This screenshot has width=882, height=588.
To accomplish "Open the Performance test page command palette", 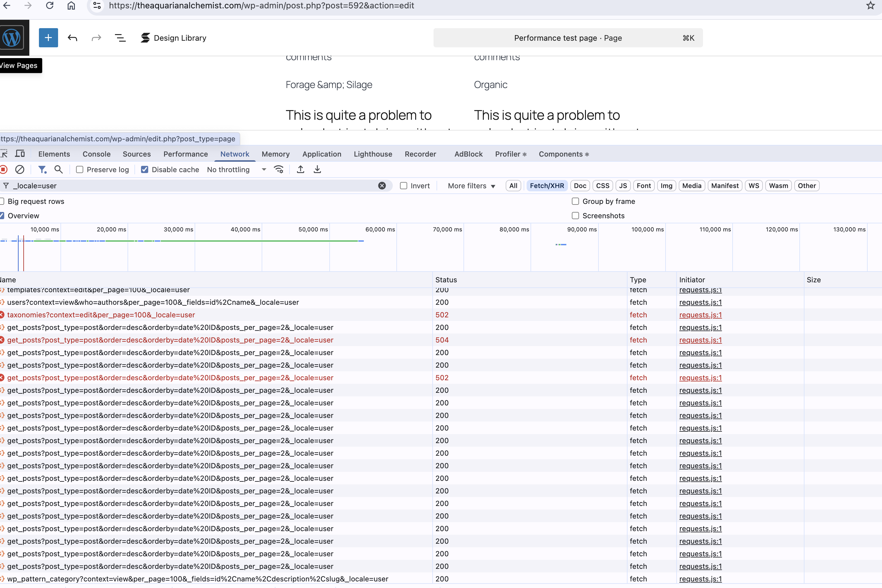I will pyautogui.click(x=568, y=38).
